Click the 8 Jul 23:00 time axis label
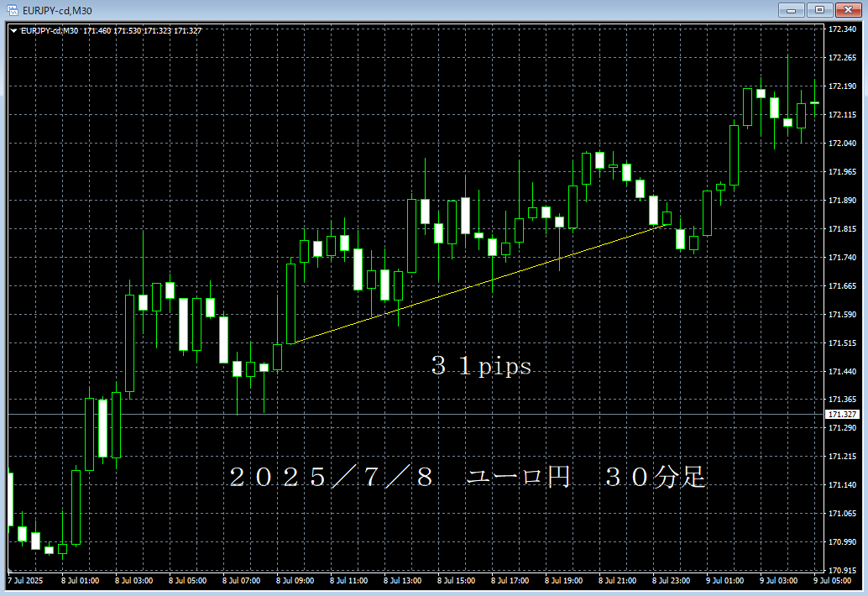 point(670,580)
